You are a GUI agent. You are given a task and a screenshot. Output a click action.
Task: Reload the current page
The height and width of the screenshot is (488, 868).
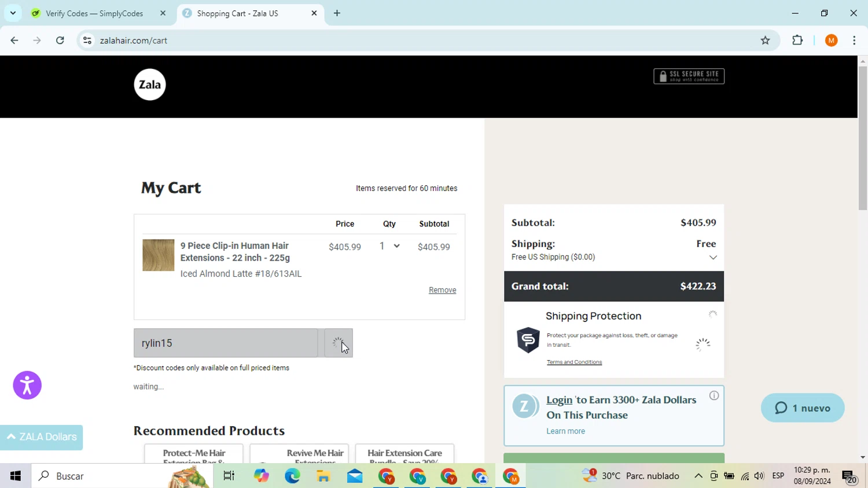click(60, 41)
